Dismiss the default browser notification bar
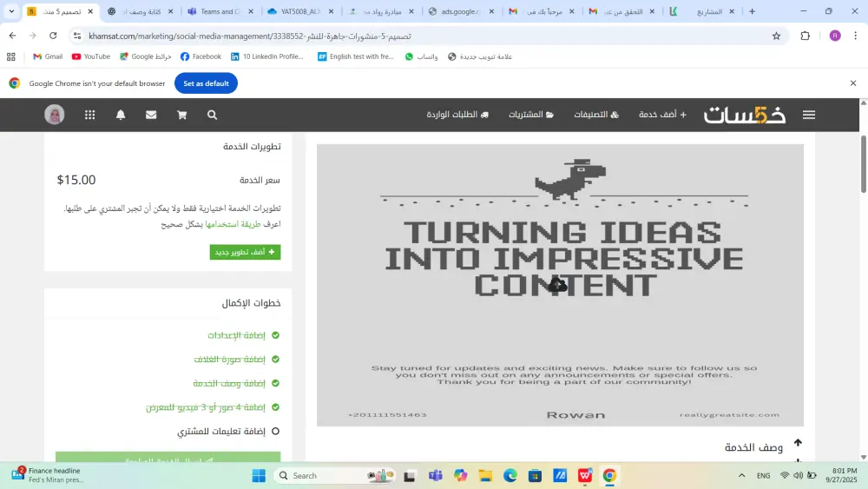868x489 pixels. point(853,83)
